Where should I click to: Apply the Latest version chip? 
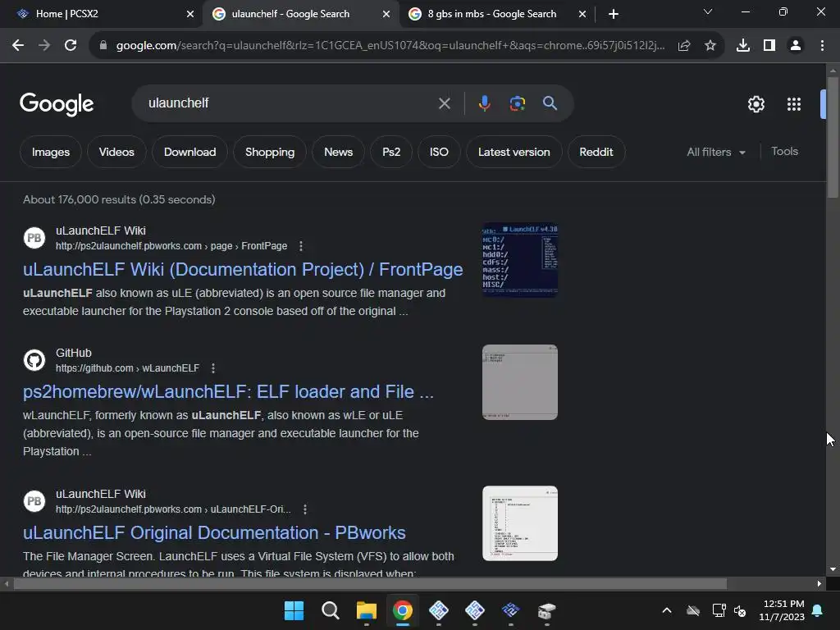[514, 152]
